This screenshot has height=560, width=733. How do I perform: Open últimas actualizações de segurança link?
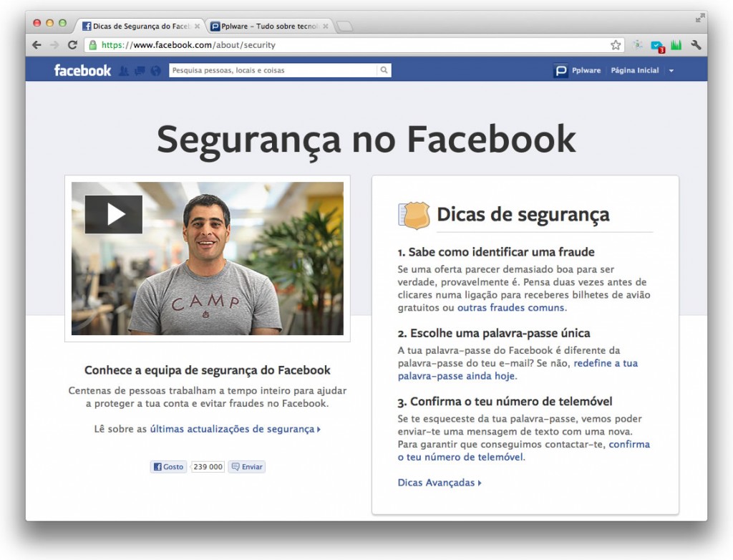click(x=235, y=429)
